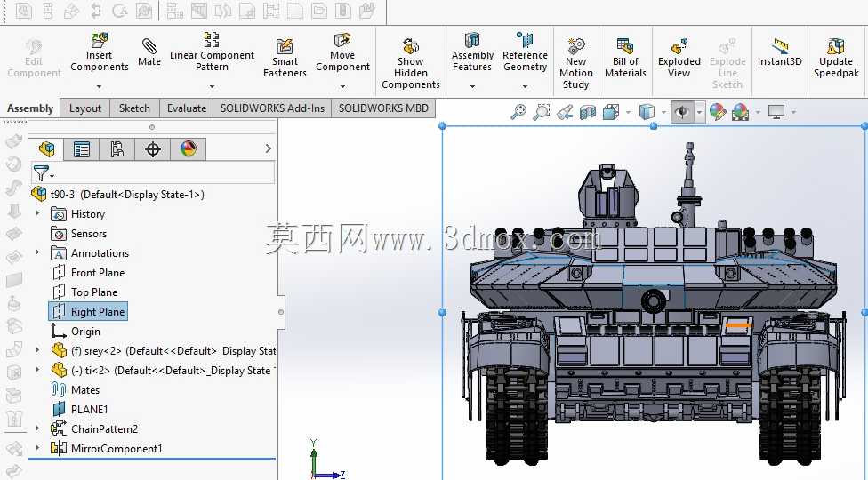Expand Insert Components dropdown arrow
This screenshot has height=480, width=868.
99,87
